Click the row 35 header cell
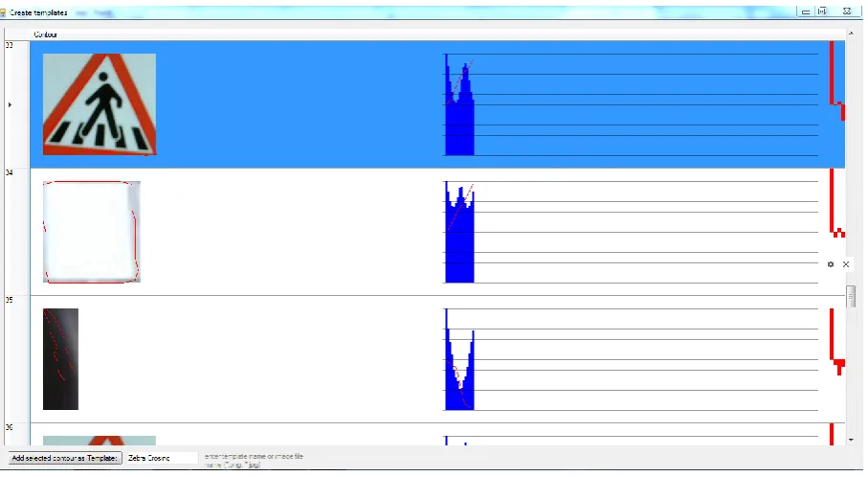868x477 pixels. pos(16,359)
